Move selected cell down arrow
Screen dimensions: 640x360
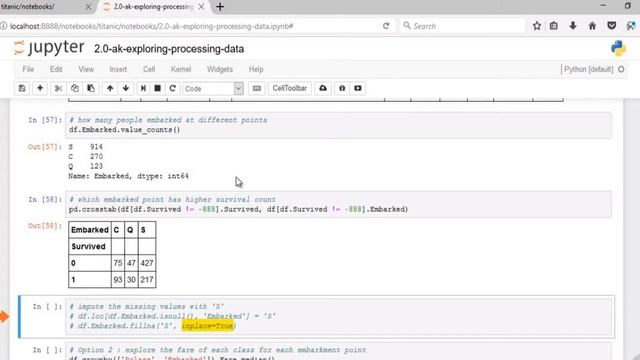pyautogui.click(x=126, y=88)
